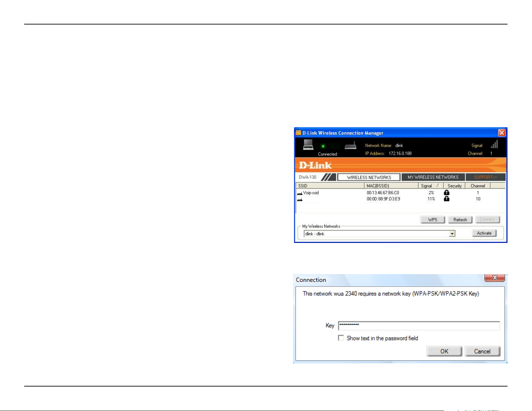
Task: Click the laptop computer icon in status header
Action: point(308,145)
